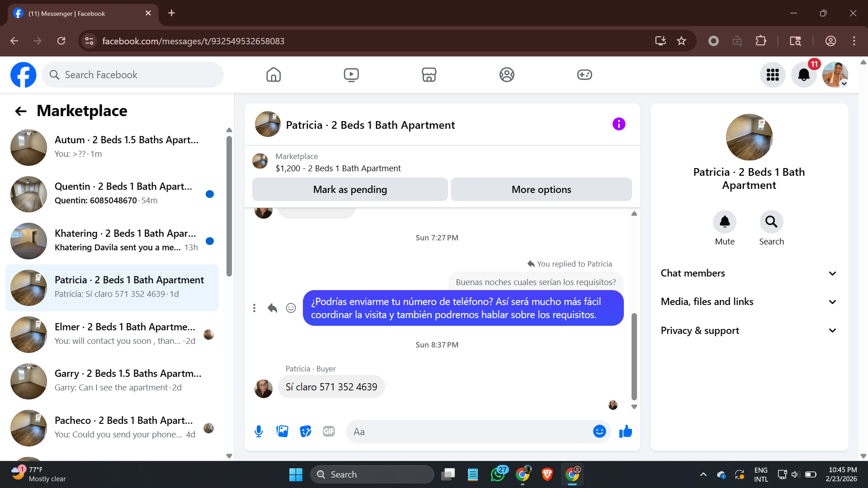Go to the Marketplace tab in top navigation

[x=429, y=75]
